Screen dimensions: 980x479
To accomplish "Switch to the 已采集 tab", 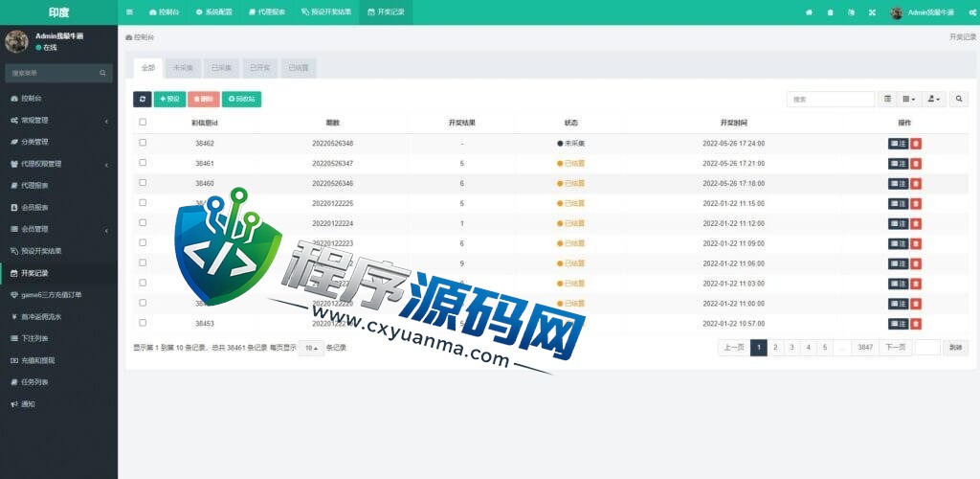I will (221, 68).
